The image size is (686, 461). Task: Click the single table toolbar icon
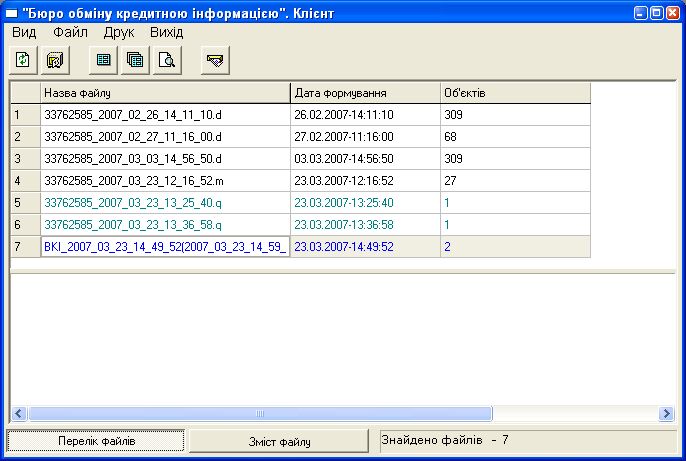click(103, 60)
